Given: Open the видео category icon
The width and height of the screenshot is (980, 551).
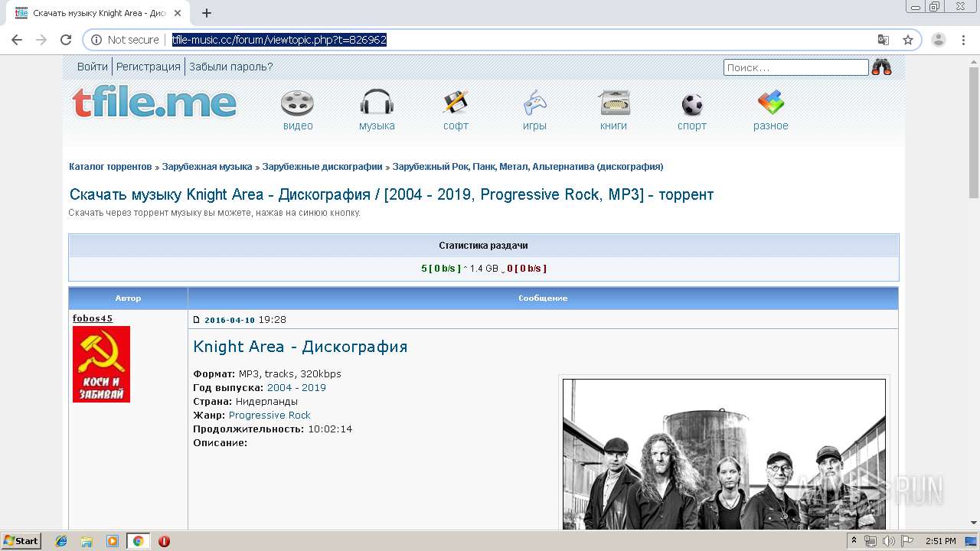Looking at the screenshot, I should click(x=297, y=103).
